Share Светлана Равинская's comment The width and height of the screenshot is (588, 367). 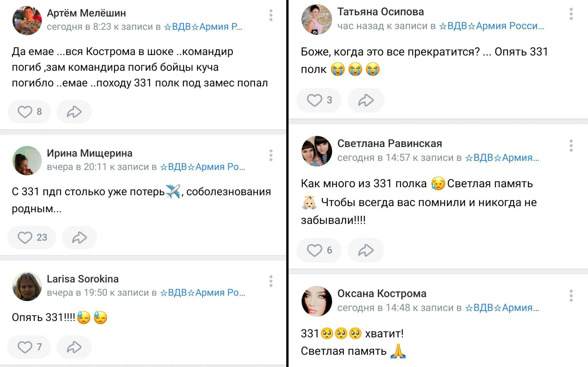366,250
